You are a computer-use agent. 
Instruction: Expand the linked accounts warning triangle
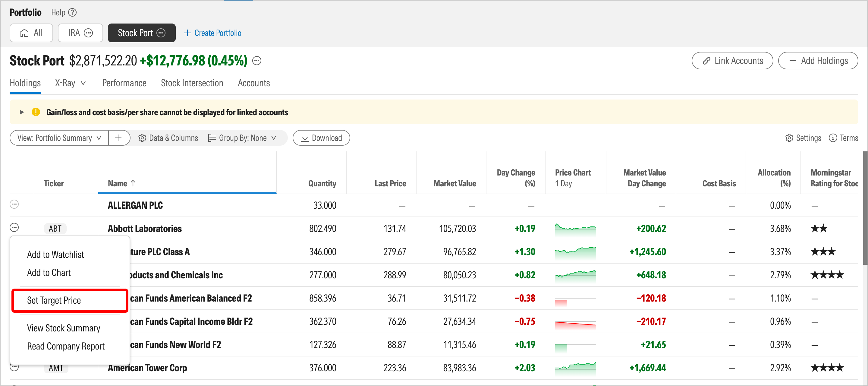point(22,112)
